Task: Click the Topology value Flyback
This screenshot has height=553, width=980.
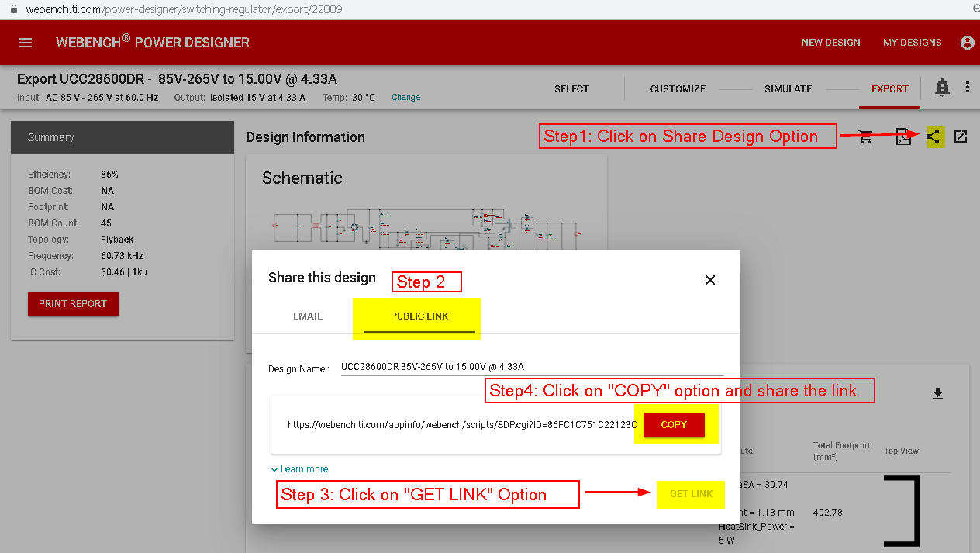Action: click(x=117, y=240)
